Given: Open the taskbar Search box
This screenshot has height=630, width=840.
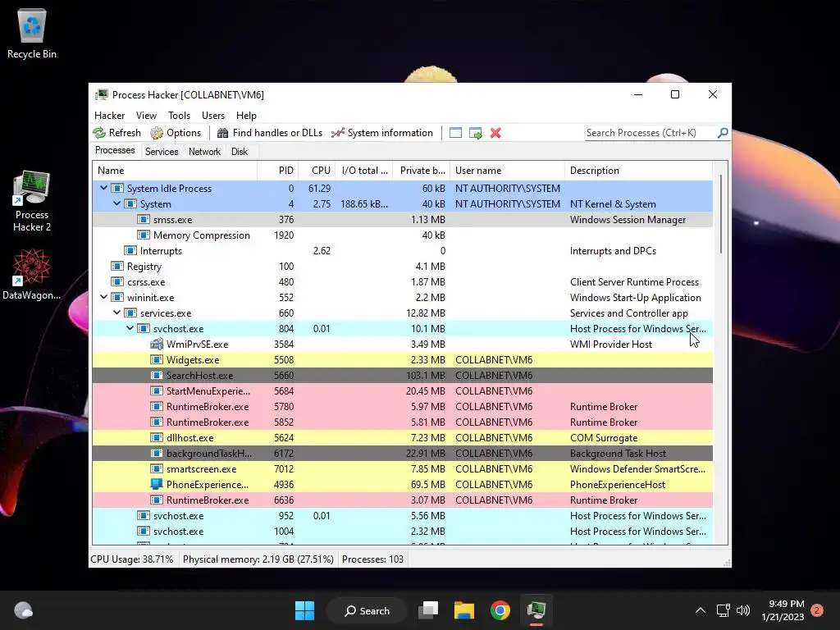Looking at the screenshot, I should (x=367, y=610).
